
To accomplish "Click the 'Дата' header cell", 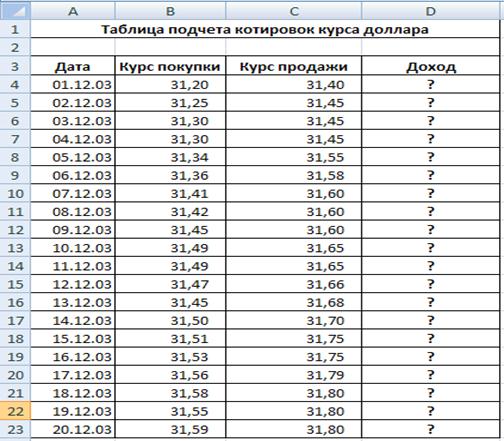I will click(x=73, y=66).
